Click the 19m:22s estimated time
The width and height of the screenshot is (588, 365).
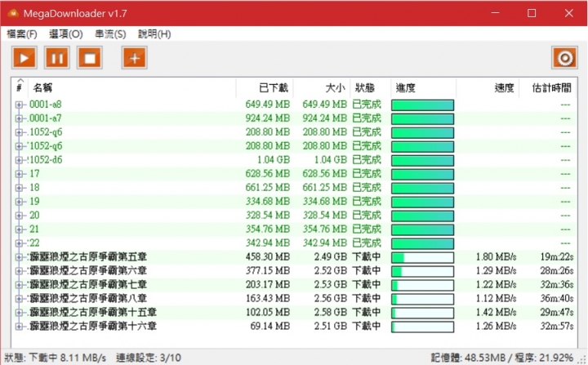[557, 257]
